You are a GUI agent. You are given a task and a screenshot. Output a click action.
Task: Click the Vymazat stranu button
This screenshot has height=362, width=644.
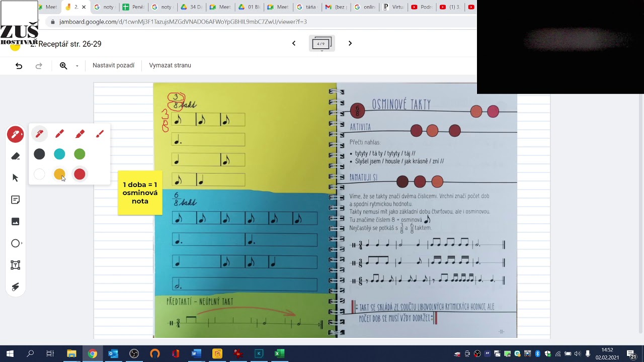click(170, 65)
